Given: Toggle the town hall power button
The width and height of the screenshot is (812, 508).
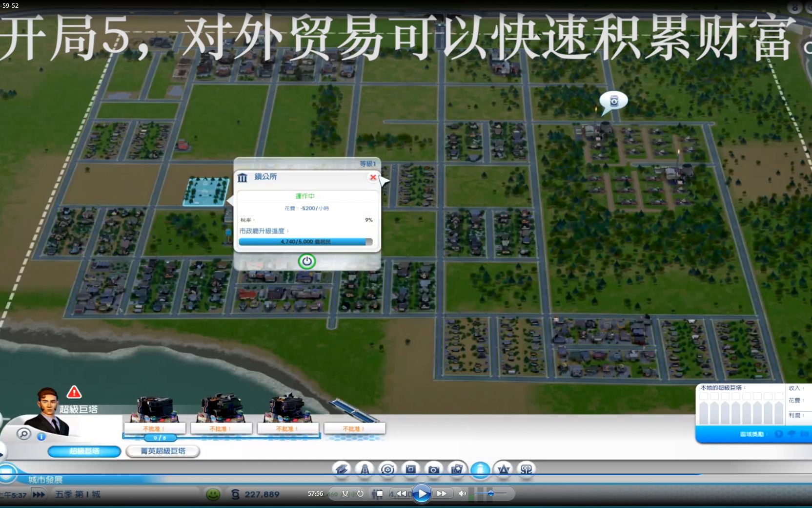Looking at the screenshot, I should [307, 261].
